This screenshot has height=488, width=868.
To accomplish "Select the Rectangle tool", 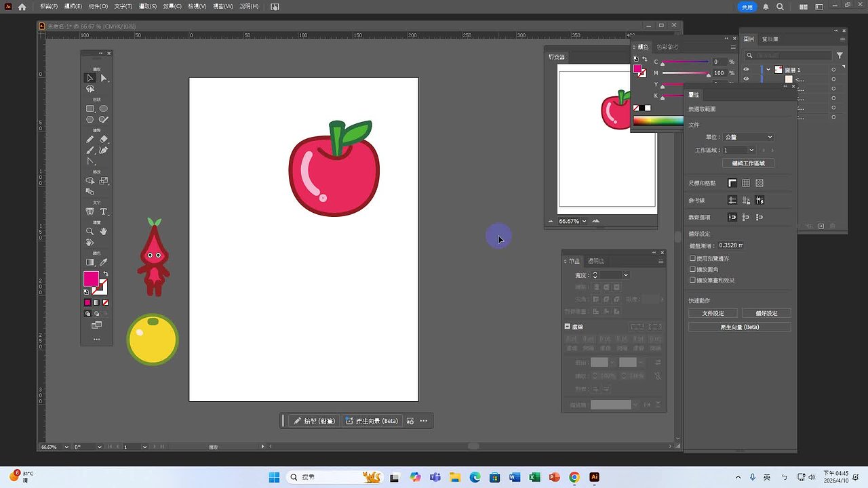I will 90,108.
